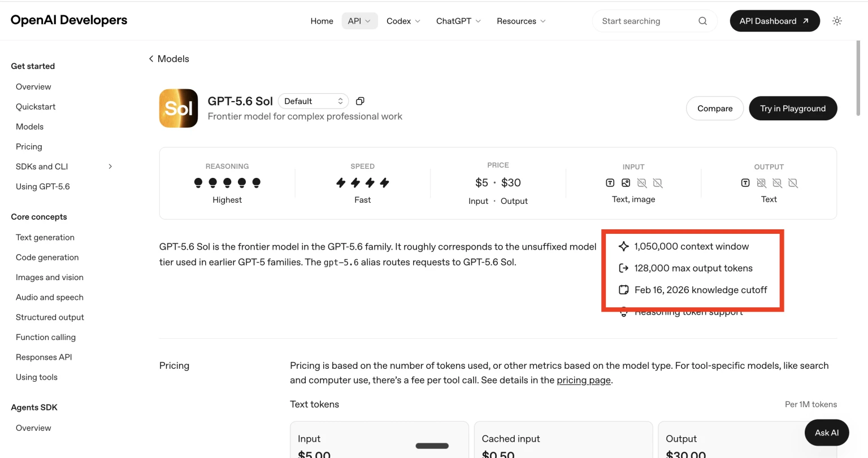Click the "Highest" reasoning label

click(227, 200)
